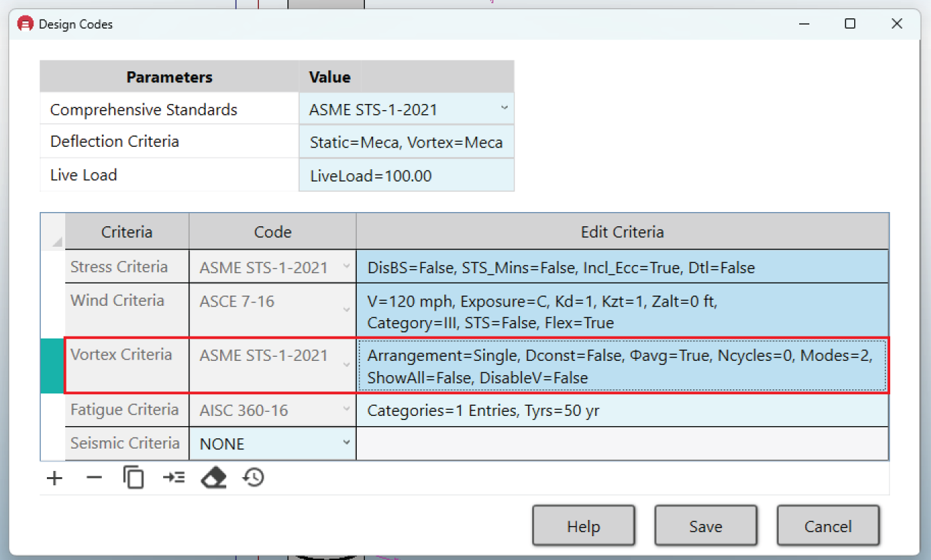Close the Design Codes window
Viewport: 931px width, 560px height.
(897, 24)
